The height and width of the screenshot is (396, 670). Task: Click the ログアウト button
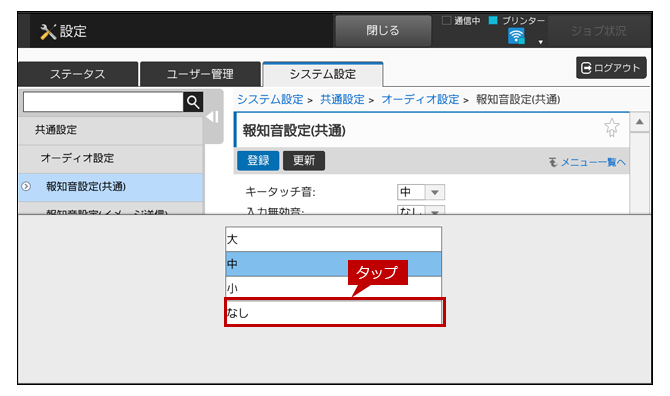click(611, 67)
